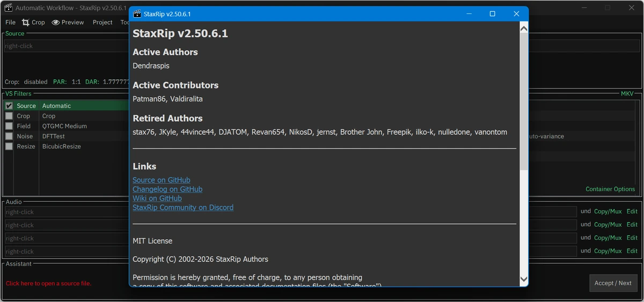
Task: Click Edit on third audio track
Action: tap(632, 238)
